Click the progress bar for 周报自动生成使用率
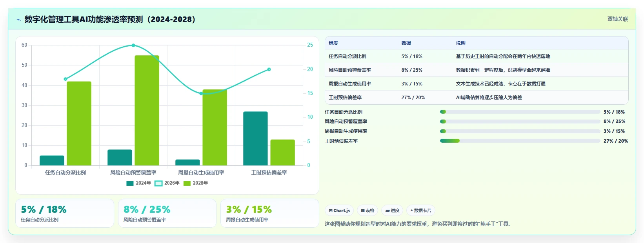The height and width of the screenshot is (243, 644). [x=520, y=131]
